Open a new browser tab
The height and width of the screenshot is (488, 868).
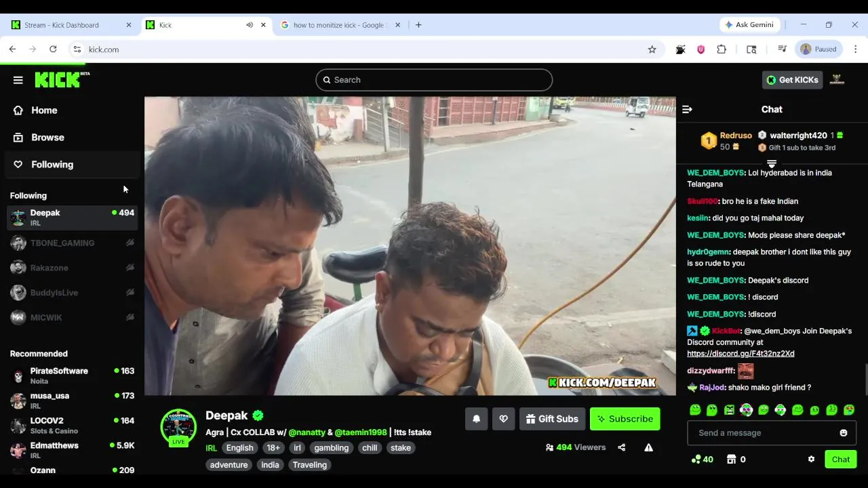click(x=418, y=25)
